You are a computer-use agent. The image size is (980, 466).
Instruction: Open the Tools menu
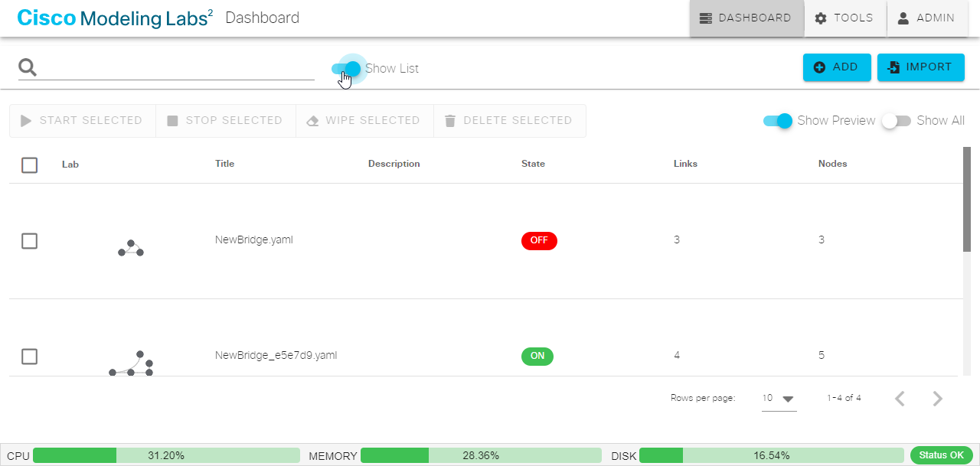tap(845, 18)
